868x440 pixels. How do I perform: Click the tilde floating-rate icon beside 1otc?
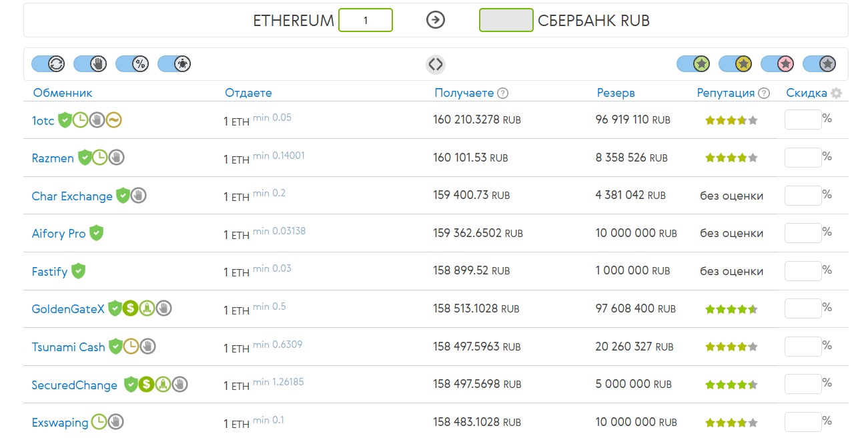coord(113,120)
